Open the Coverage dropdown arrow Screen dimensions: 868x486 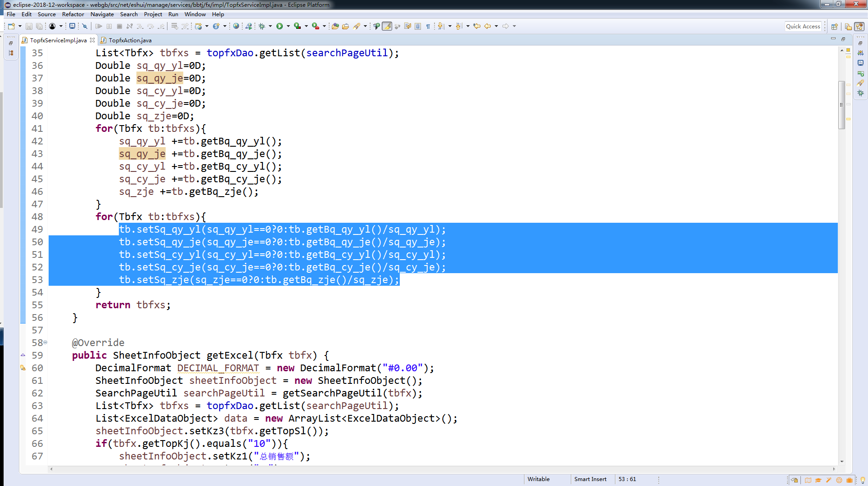[x=306, y=26]
